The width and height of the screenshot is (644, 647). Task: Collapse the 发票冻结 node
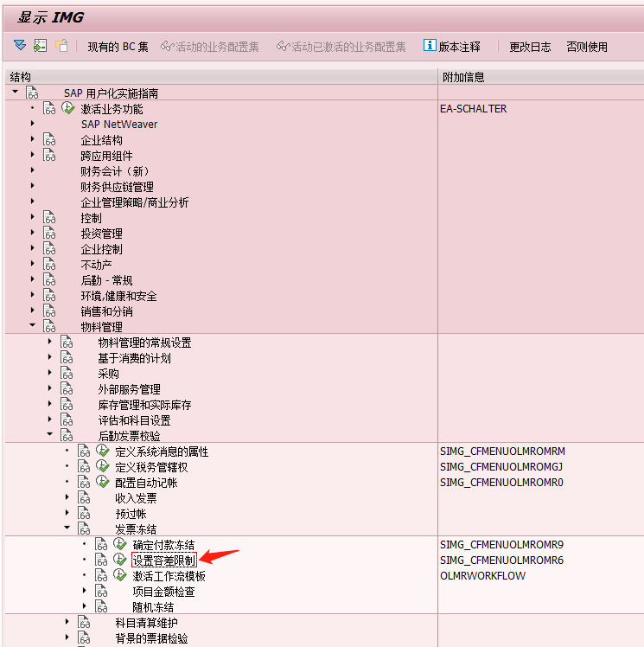point(67,528)
